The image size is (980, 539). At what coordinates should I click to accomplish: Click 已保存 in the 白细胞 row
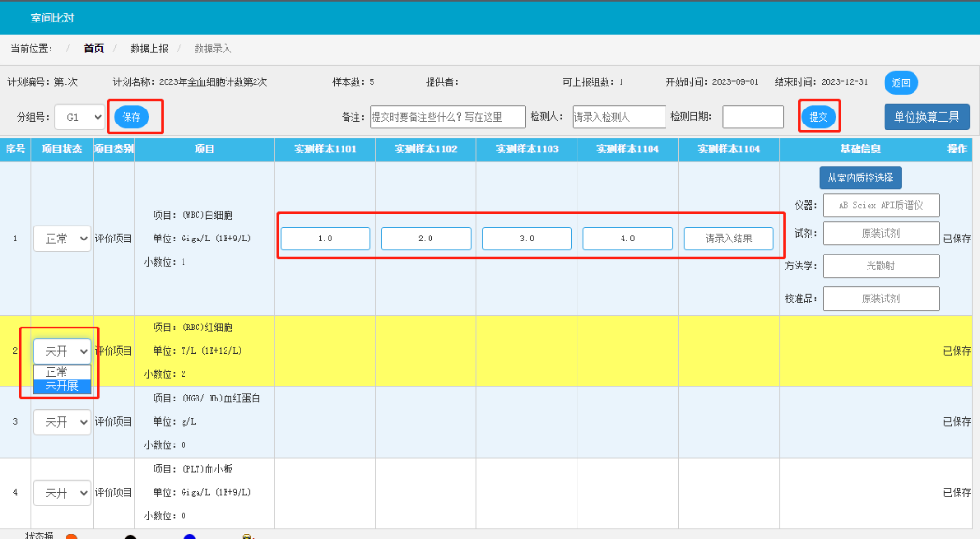click(x=957, y=239)
